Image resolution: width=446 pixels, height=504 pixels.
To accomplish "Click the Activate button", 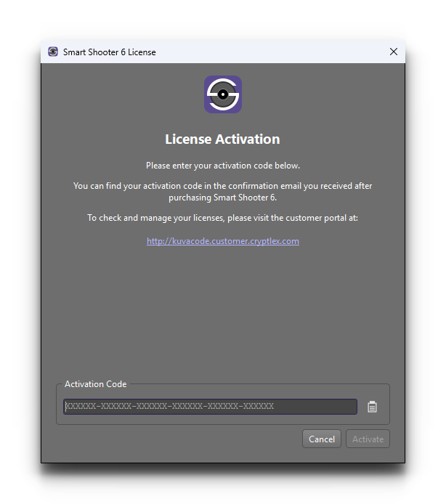I will (x=368, y=439).
